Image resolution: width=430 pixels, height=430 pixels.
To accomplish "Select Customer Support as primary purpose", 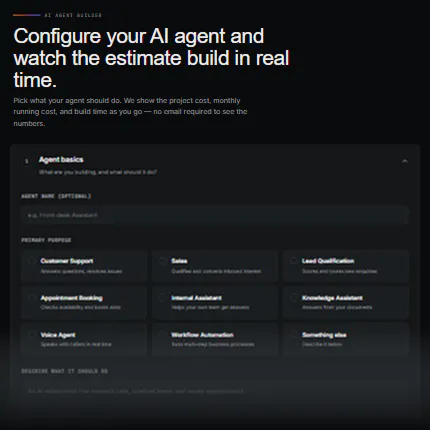I will tap(84, 266).
